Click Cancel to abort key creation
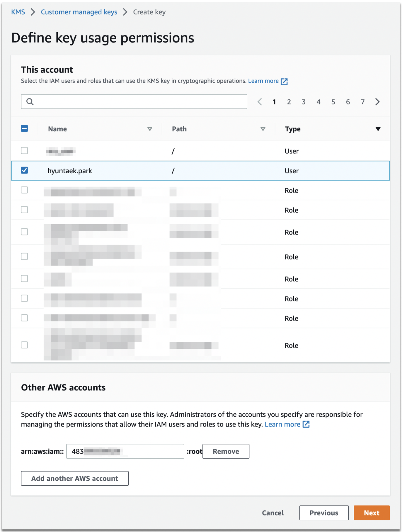 272,513
